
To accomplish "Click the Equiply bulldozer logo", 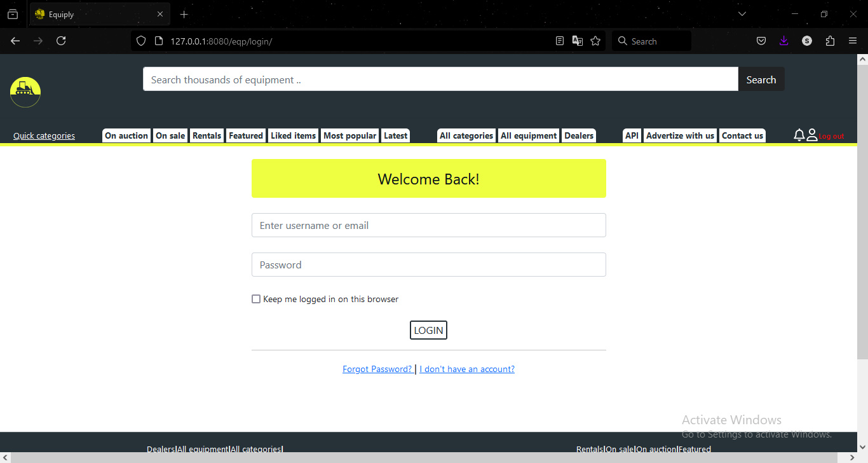I will (25, 92).
